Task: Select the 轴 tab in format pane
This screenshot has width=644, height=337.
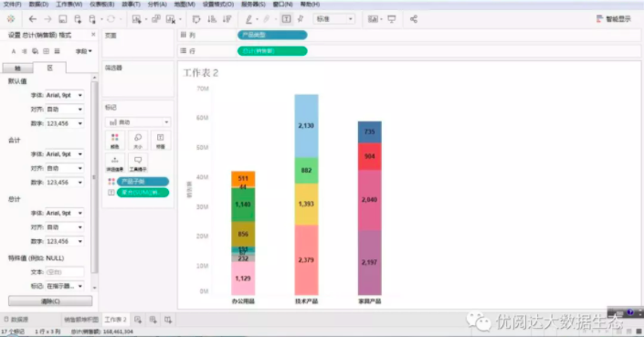Action: click(17, 68)
